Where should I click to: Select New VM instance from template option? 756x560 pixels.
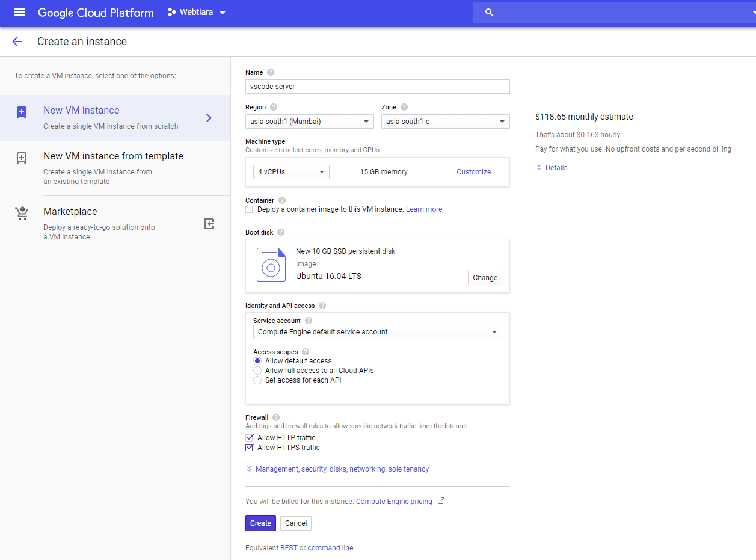click(115, 168)
